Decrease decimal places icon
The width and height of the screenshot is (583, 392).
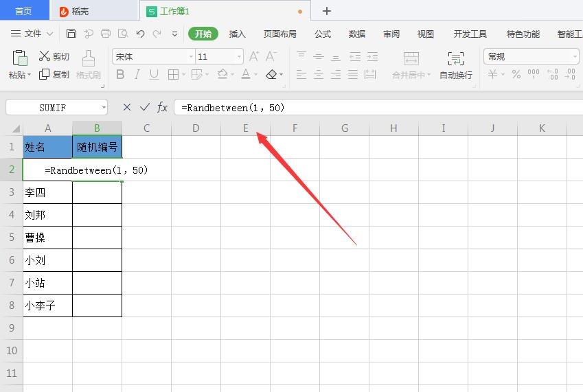click(x=570, y=74)
